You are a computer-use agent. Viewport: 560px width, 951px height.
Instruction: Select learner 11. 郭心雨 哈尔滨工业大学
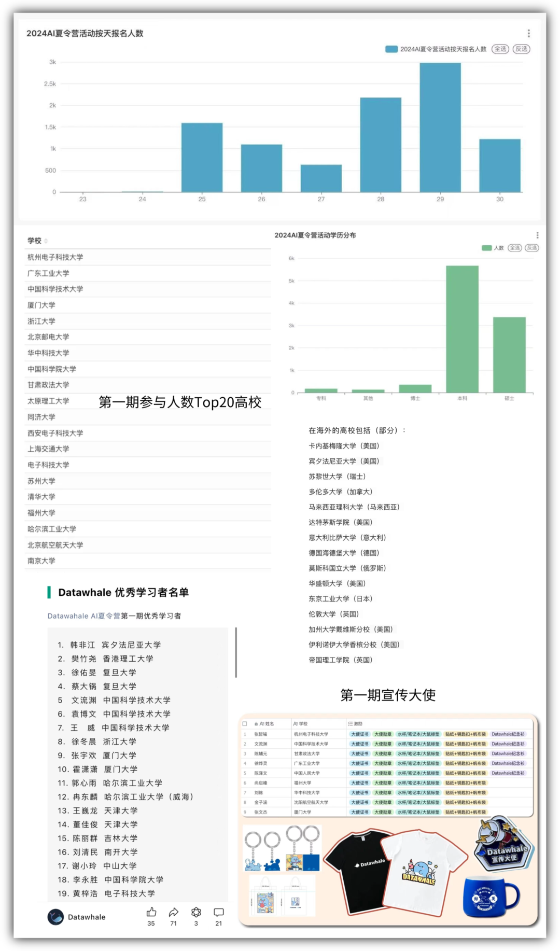point(110,783)
